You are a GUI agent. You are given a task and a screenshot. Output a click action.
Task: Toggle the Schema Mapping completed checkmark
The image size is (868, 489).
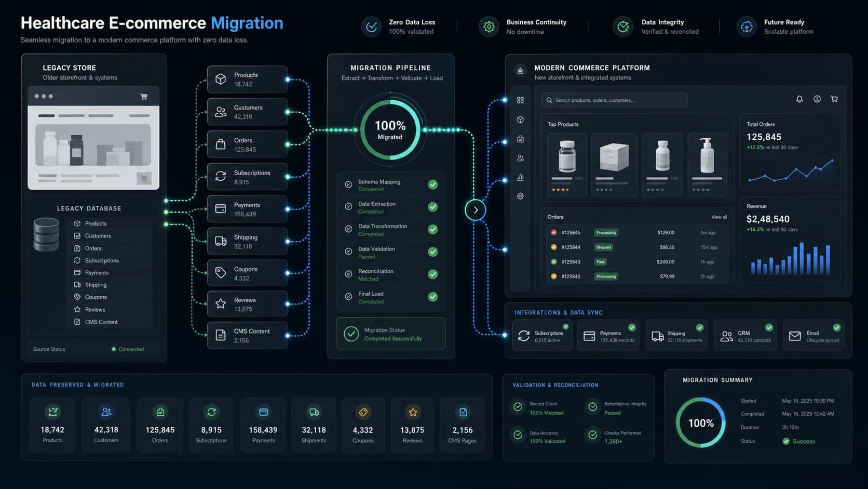coord(432,184)
